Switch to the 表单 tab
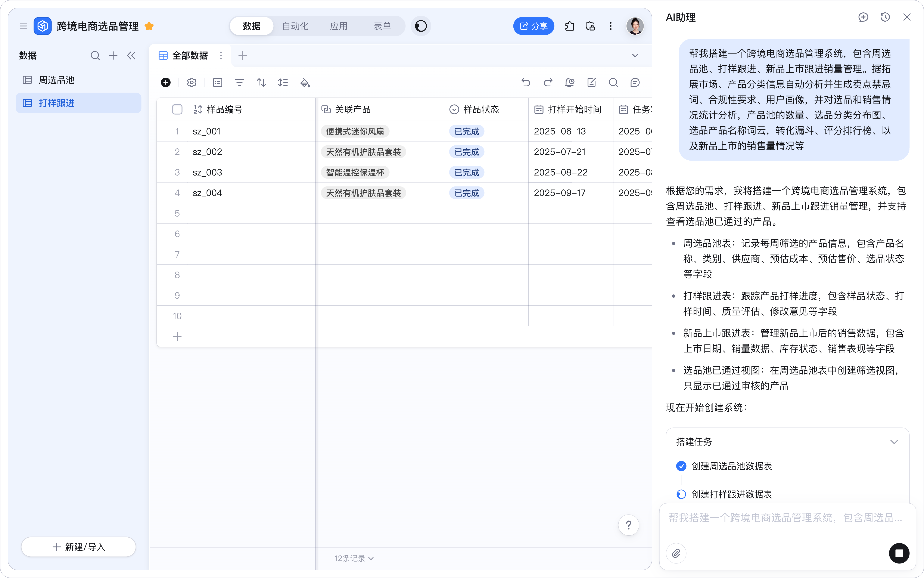 tap(382, 26)
